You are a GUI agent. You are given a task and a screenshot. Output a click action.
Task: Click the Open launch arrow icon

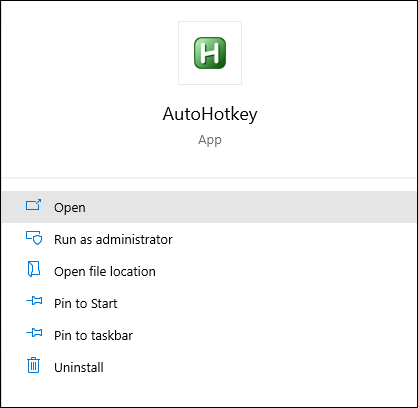pos(34,205)
